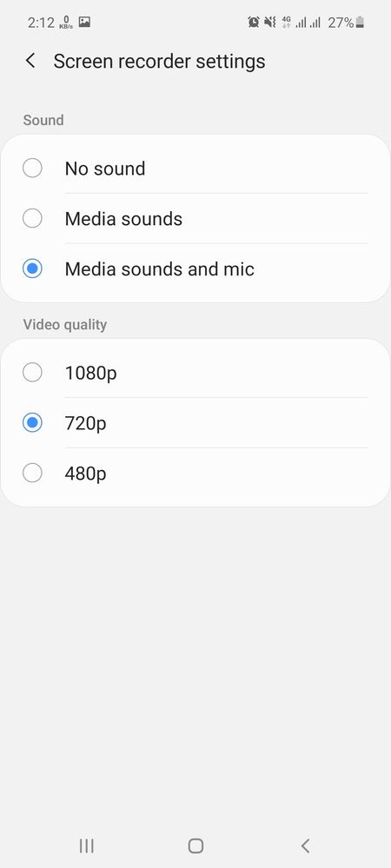Tap the Screen recorder settings title
The width and height of the screenshot is (391, 868).
pyautogui.click(x=160, y=61)
